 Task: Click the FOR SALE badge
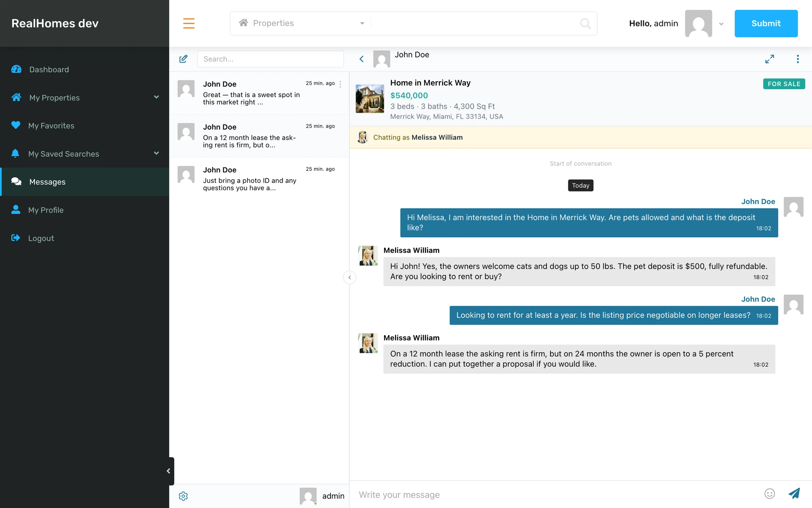tap(784, 84)
